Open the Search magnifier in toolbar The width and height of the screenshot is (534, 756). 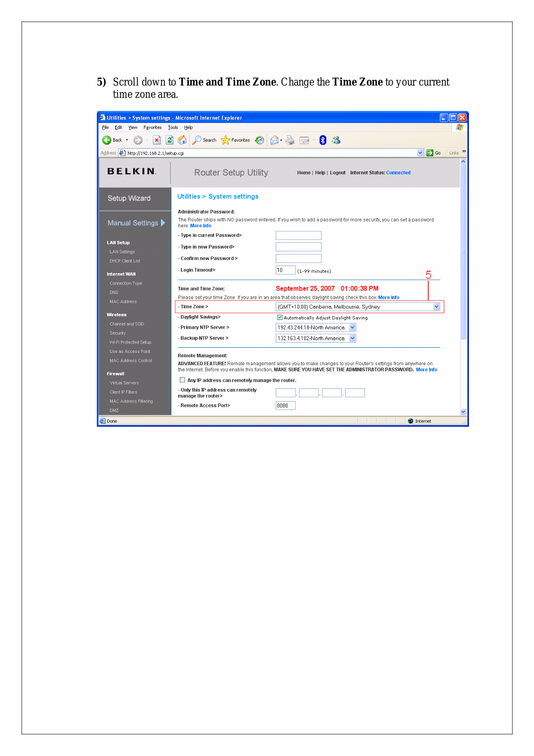coord(197,140)
